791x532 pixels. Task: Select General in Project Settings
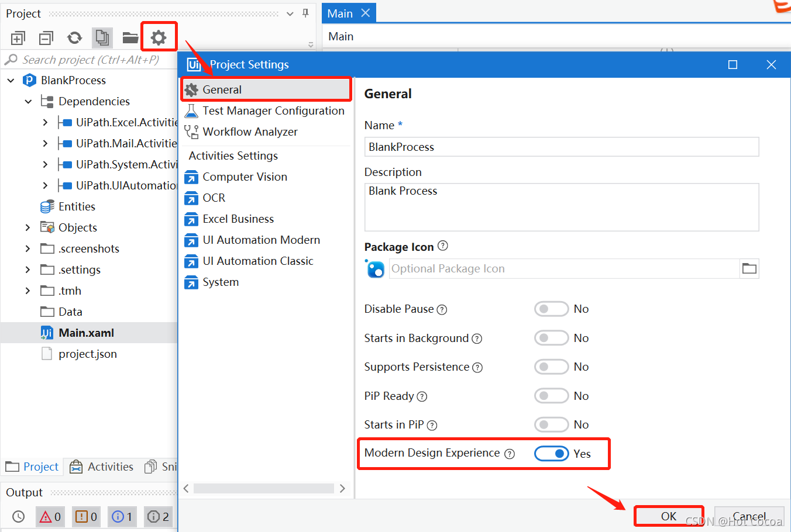pos(266,89)
